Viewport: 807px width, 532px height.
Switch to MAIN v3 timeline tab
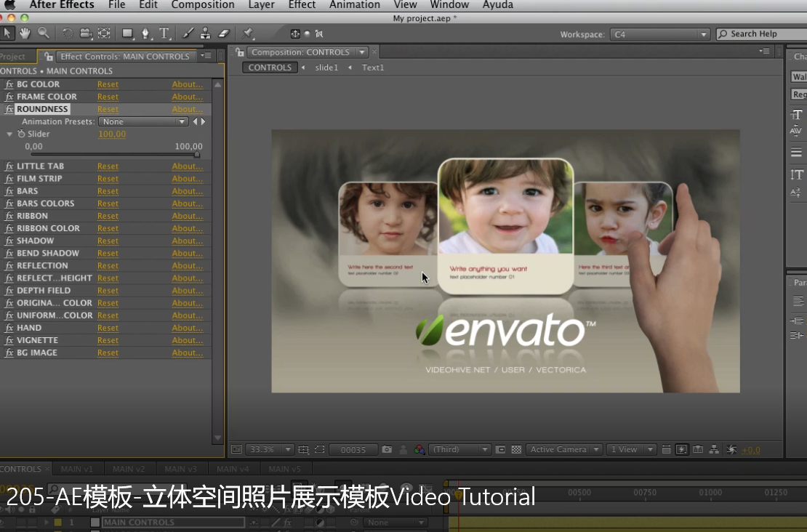pos(180,469)
